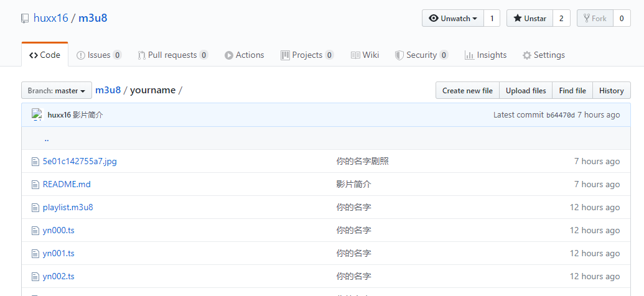
Task: Click Upload files button
Action: pos(526,90)
